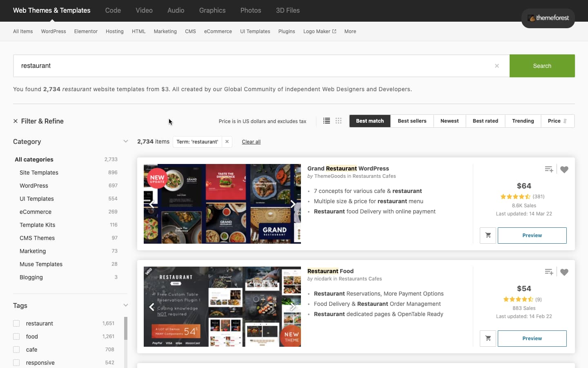Open the Graphics category menu
The height and width of the screenshot is (368, 588).
pyautogui.click(x=212, y=10)
